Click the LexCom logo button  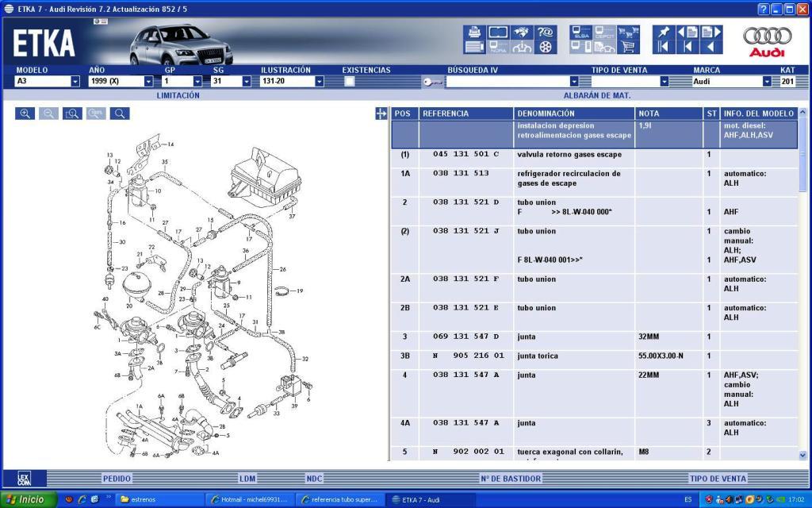[25, 478]
